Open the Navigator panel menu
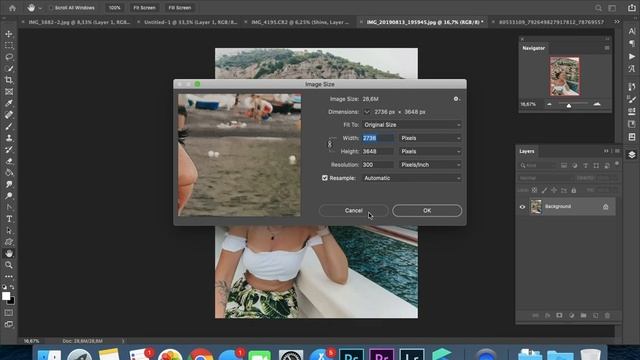 [607, 48]
